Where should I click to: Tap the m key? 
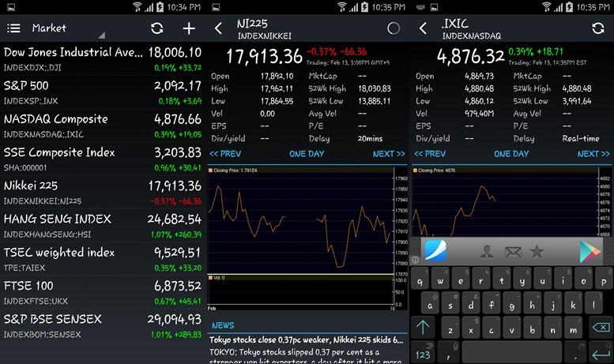click(x=573, y=328)
